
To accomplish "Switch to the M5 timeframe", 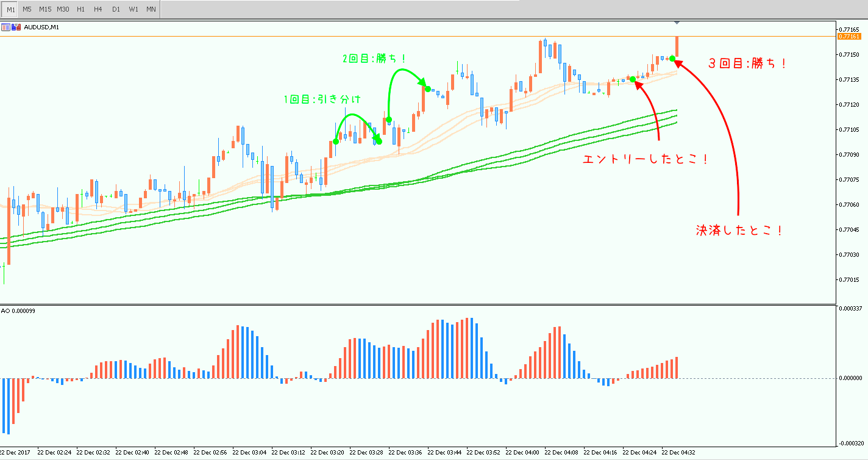I will coord(27,9).
